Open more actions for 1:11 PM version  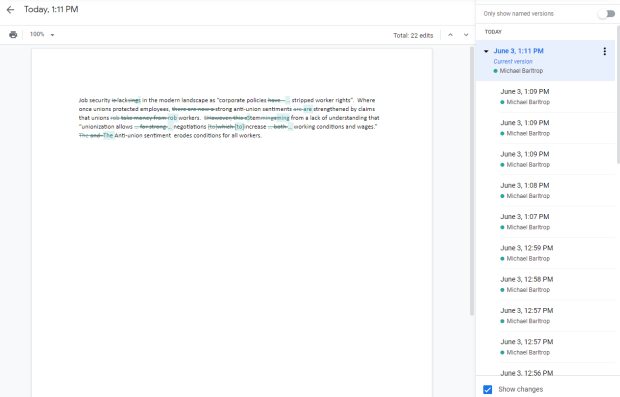coord(604,51)
